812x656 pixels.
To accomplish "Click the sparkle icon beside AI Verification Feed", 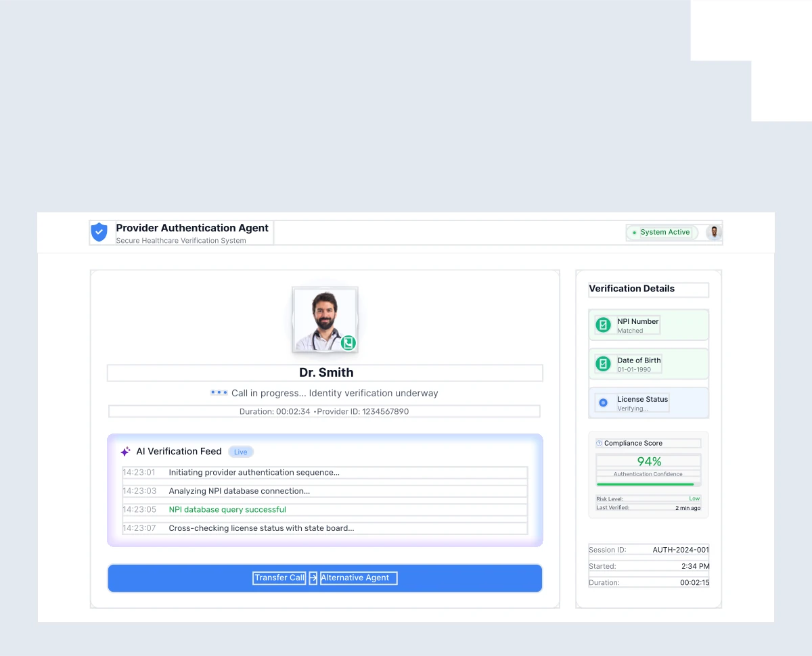I will click(125, 451).
